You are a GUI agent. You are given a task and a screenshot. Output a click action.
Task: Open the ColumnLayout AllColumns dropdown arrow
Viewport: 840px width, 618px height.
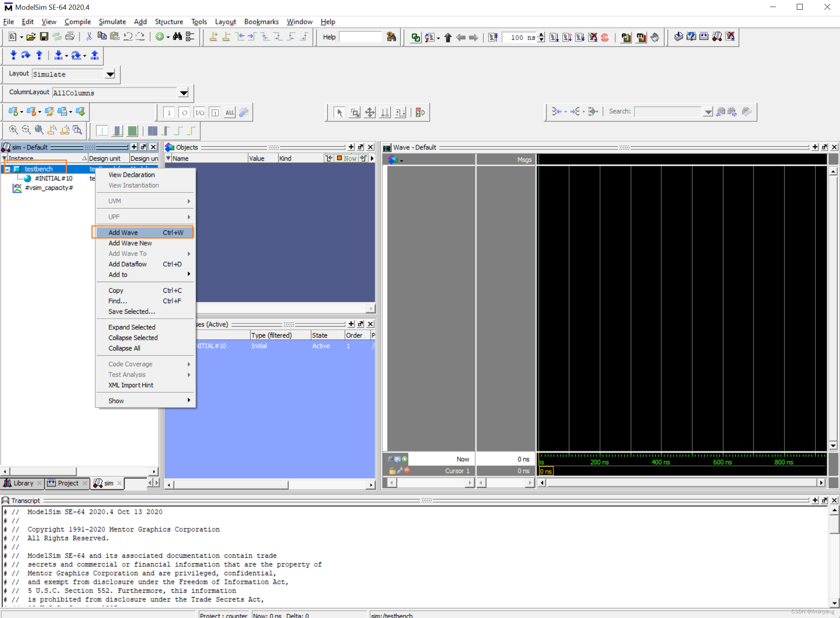pos(183,93)
